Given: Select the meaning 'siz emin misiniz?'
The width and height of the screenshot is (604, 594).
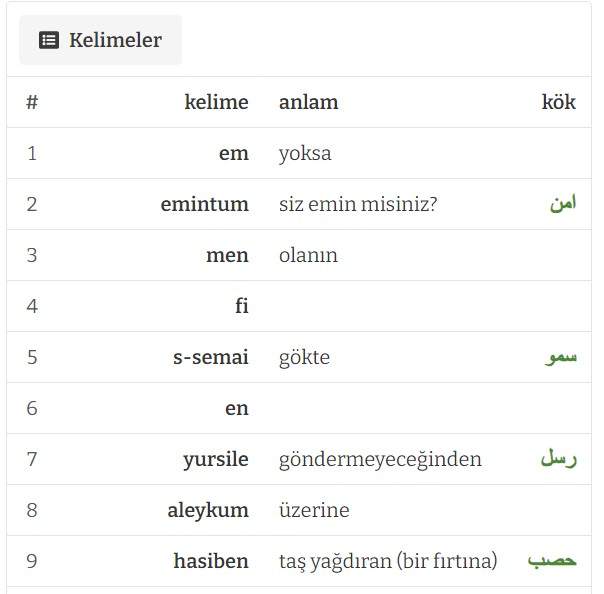Looking at the screenshot, I should pyautogui.click(x=358, y=204).
